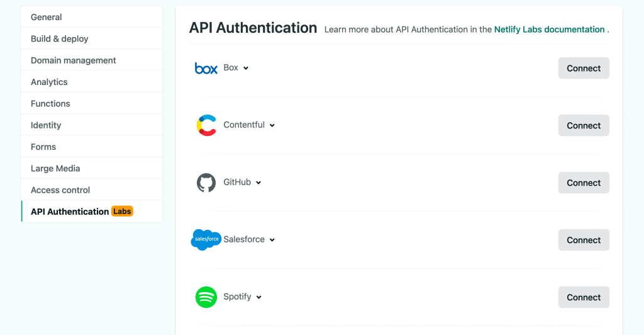This screenshot has width=644, height=335.
Task: Connect the GitHub provider
Action: [584, 183]
